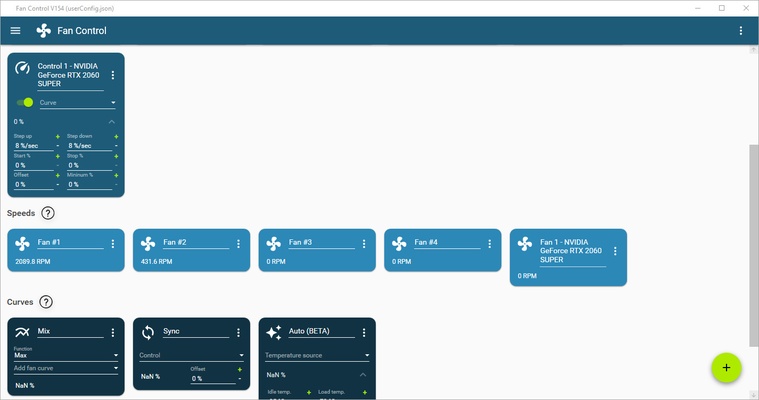Screen dimensions: 759x400
Task: Increase the Start % value
Action: tap(58, 156)
